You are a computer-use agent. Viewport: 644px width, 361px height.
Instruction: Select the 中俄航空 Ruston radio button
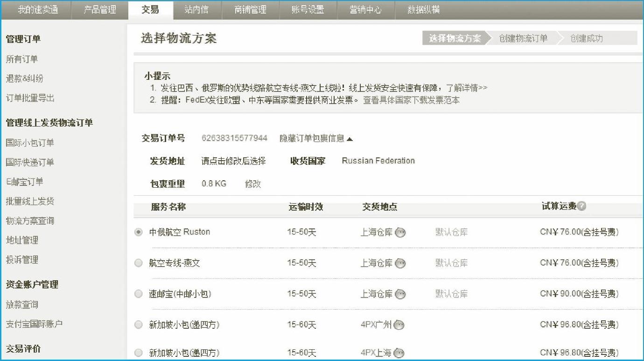[x=139, y=232]
